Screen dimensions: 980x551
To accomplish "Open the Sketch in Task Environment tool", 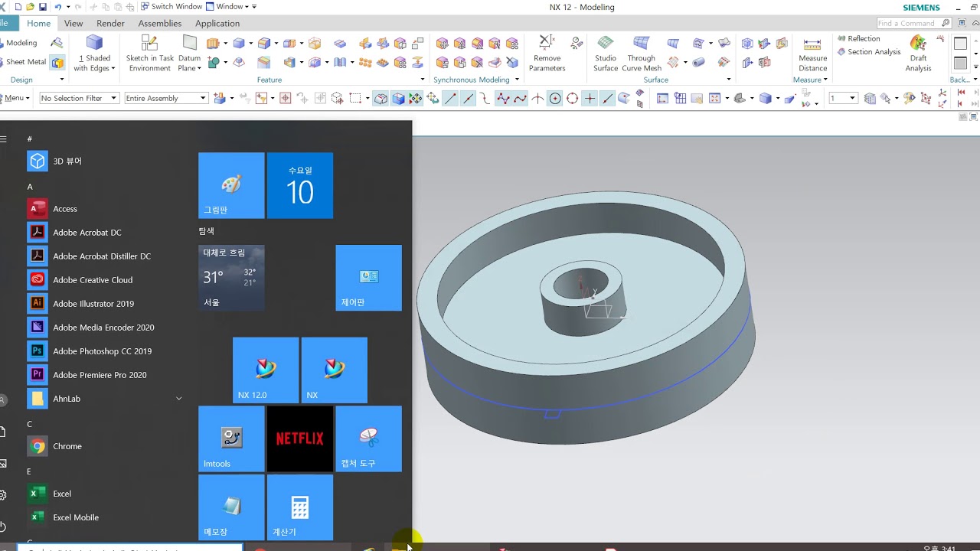I will click(x=149, y=54).
